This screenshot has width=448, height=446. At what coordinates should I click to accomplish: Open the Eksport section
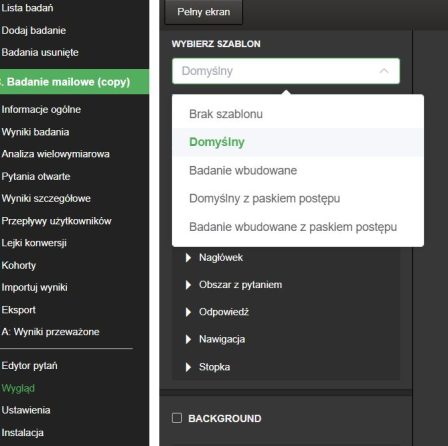[19, 310]
